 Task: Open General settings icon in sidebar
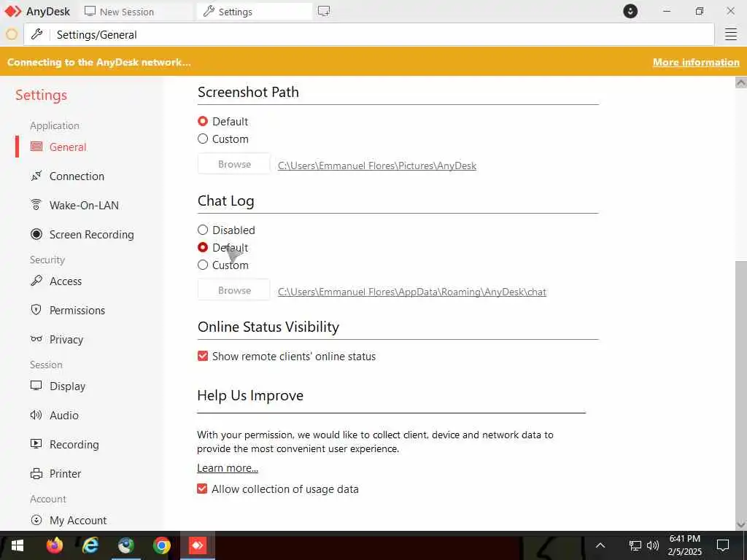click(x=36, y=147)
